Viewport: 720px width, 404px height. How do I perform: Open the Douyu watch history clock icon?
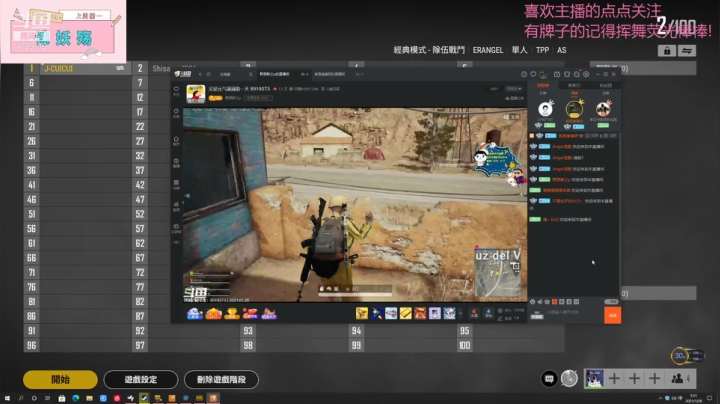tap(524, 74)
